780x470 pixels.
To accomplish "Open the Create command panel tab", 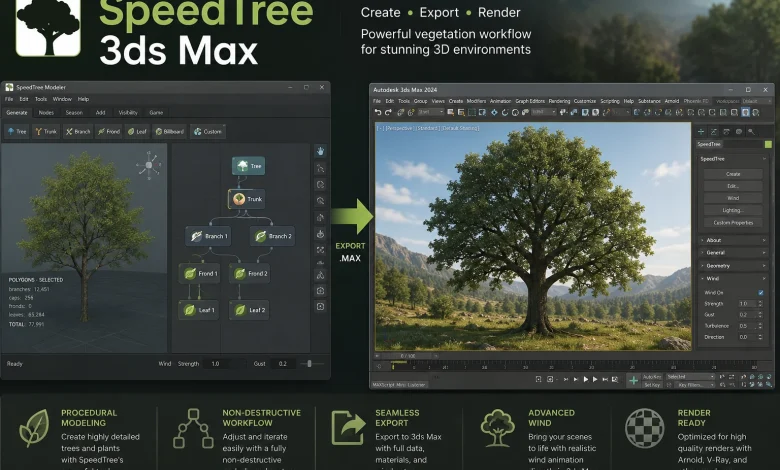I will 701,132.
